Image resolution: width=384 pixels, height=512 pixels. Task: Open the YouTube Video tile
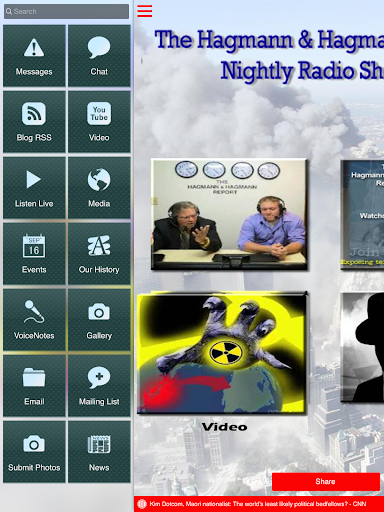[99, 122]
